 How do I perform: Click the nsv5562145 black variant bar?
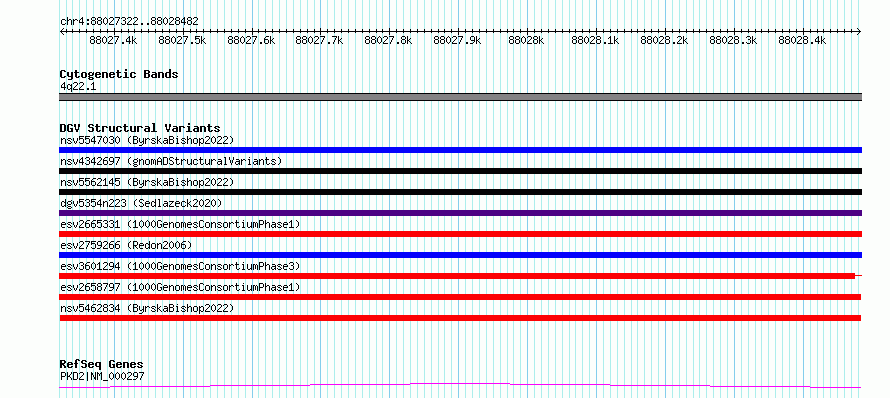[460, 192]
